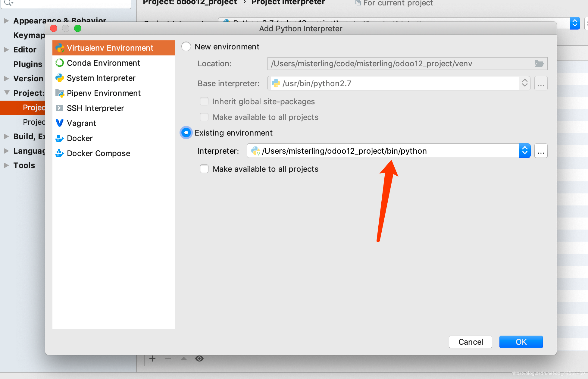The height and width of the screenshot is (379, 588).
Task: Enable Make available to all projects under Existing environment
Action: (x=204, y=169)
